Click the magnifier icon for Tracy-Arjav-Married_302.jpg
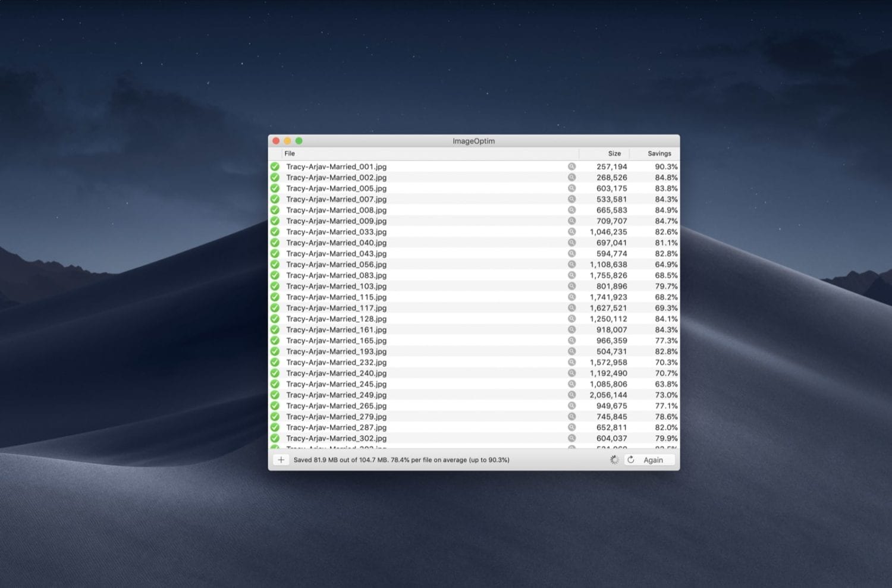Viewport: 892px width, 588px height. pyautogui.click(x=572, y=438)
